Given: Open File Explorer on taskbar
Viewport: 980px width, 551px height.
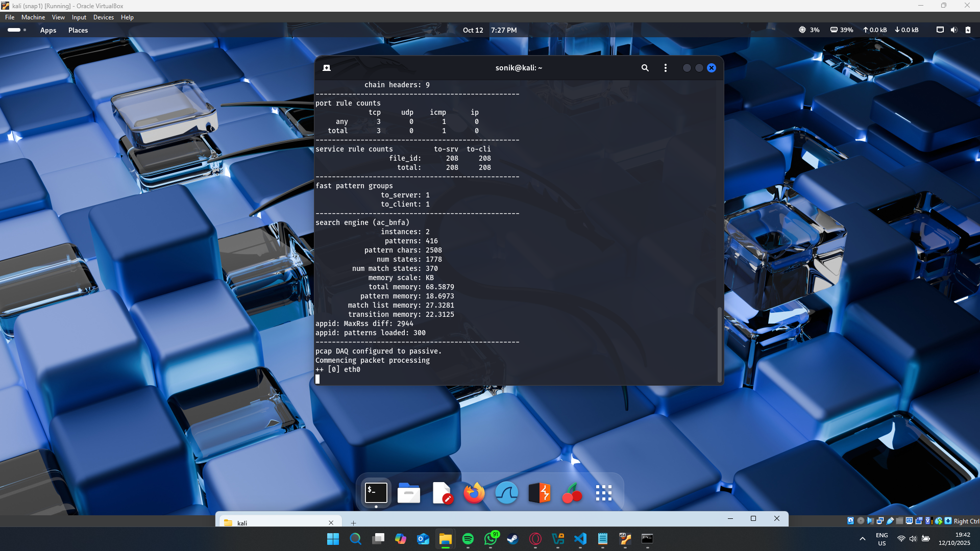Looking at the screenshot, I should tap(446, 539).
